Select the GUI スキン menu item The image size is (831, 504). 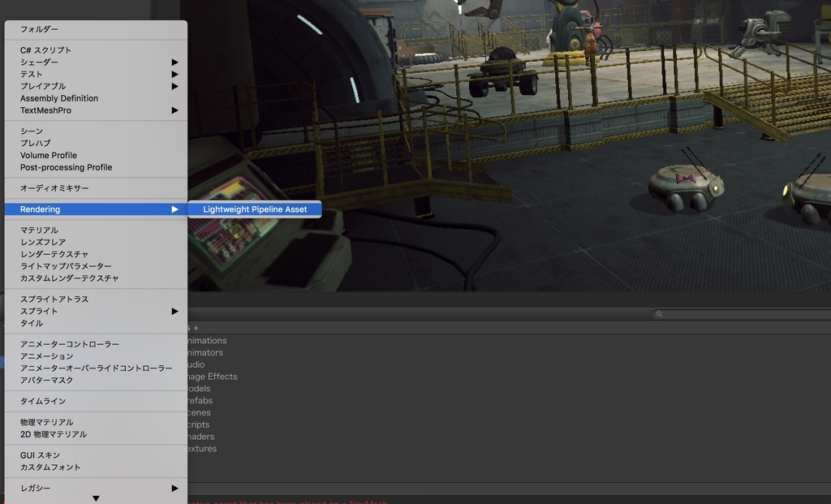(96, 455)
